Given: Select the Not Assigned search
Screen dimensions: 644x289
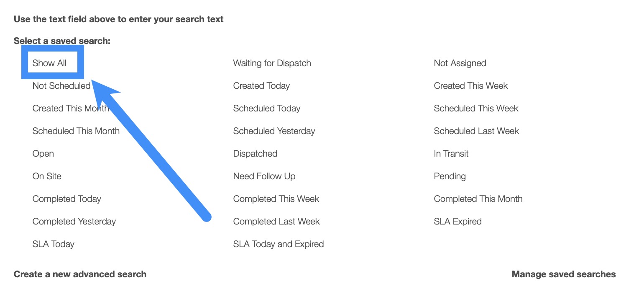Looking at the screenshot, I should click(460, 63).
